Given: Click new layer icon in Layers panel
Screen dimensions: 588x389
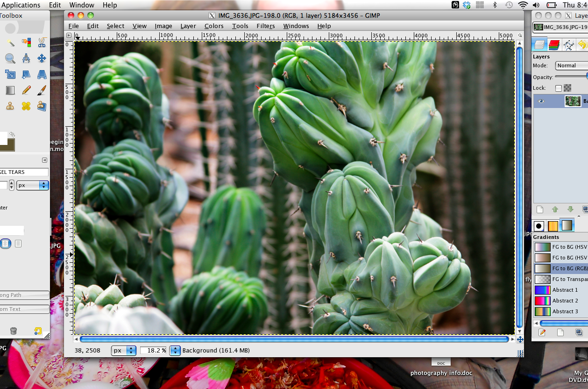Looking at the screenshot, I should [x=540, y=209].
